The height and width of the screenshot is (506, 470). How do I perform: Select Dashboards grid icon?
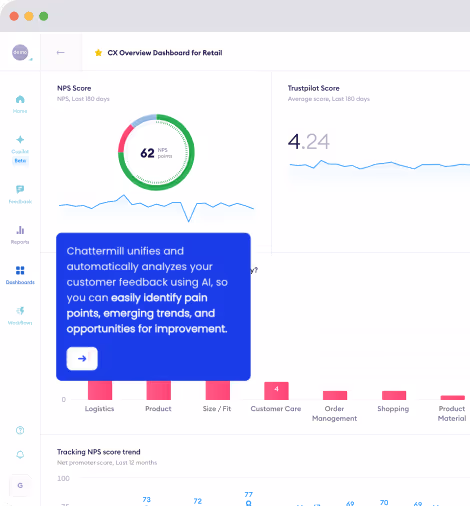click(x=20, y=270)
